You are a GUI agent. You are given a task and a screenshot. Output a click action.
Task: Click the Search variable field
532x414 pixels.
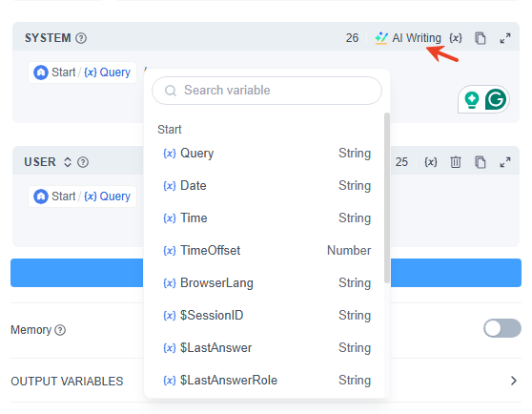pyautogui.click(x=267, y=91)
